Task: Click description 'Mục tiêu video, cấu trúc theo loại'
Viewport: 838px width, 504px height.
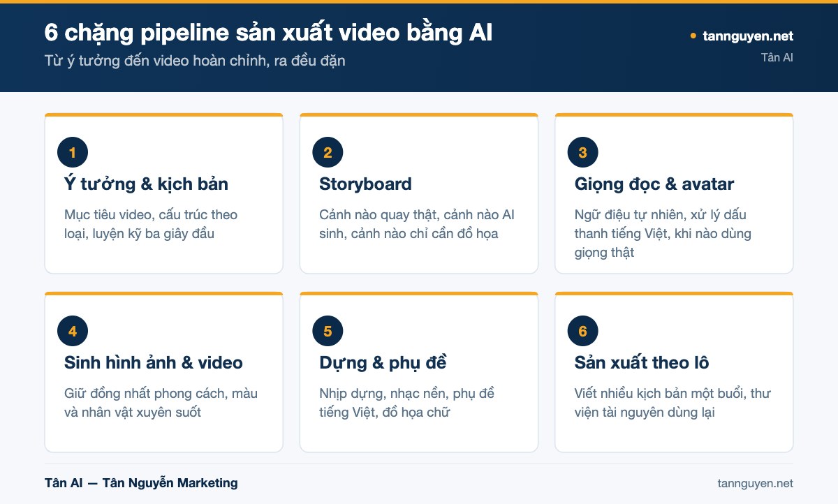Action: (x=151, y=224)
